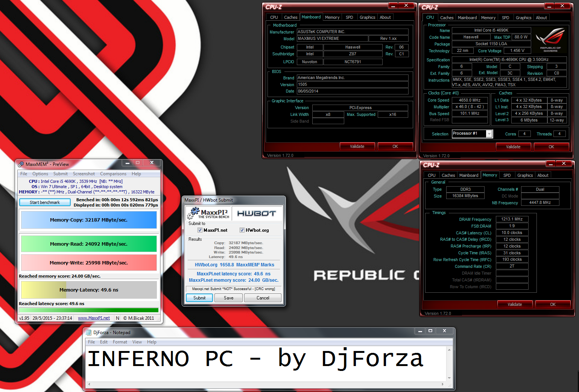The height and width of the screenshot is (392, 579).
Task: Click the Notepad title bar icon
Action: click(x=89, y=332)
